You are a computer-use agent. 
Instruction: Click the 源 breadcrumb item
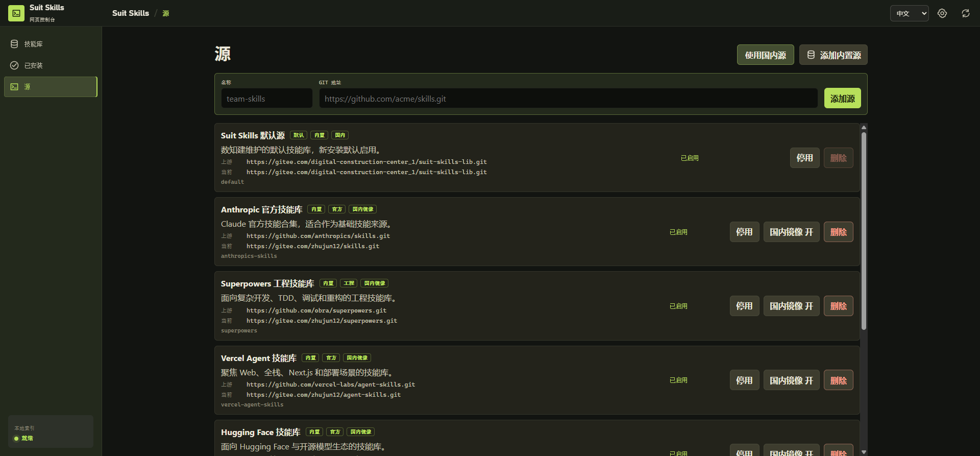pyautogui.click(x=166, y=13)
